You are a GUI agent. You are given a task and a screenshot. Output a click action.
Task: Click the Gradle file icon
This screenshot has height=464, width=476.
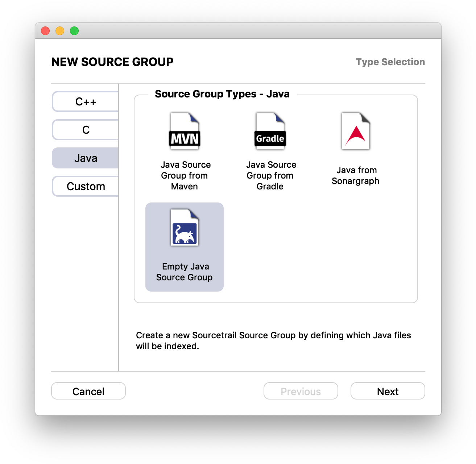click(270, 131)
